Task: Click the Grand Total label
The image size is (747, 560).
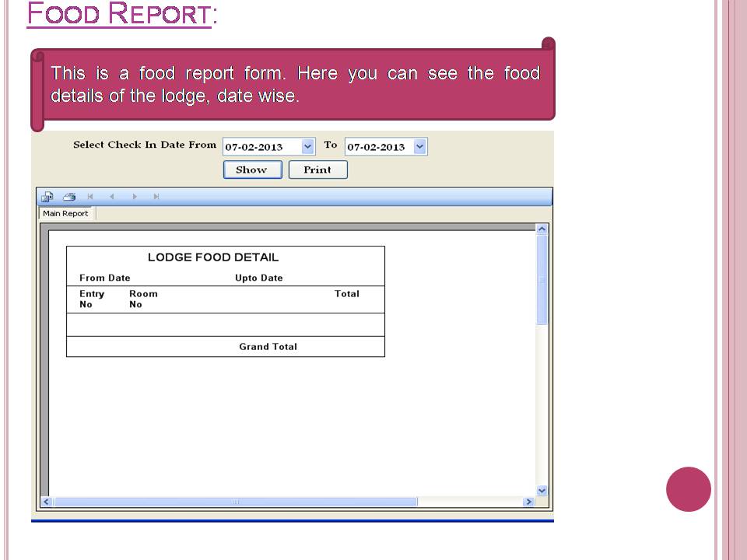Action: [x=268, y=347]
